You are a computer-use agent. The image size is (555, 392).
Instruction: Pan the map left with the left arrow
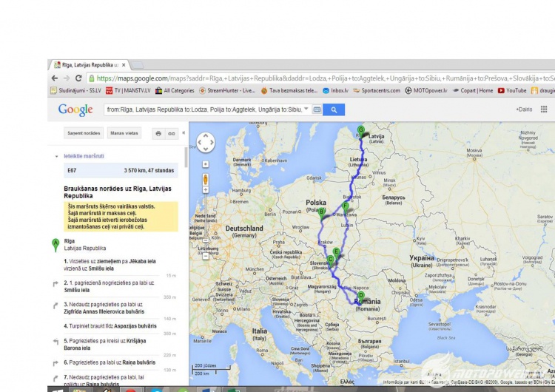tap(200, 143)
